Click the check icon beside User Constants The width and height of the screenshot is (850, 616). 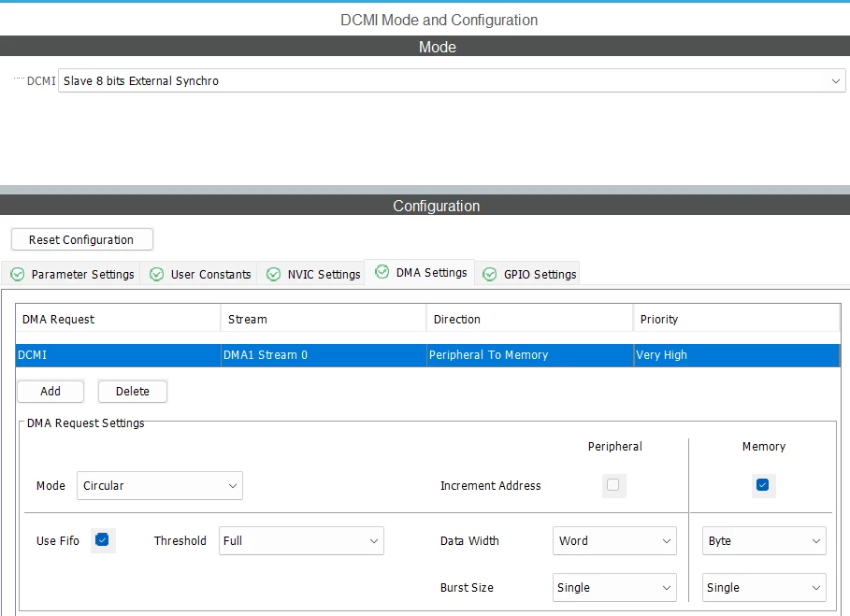point(157,274)
